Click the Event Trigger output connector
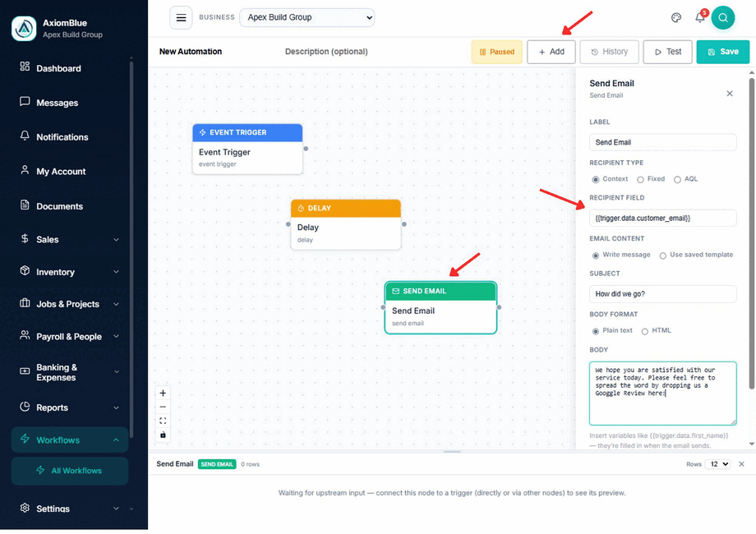This screenshot has width=756, height=534. click(306, 149)
